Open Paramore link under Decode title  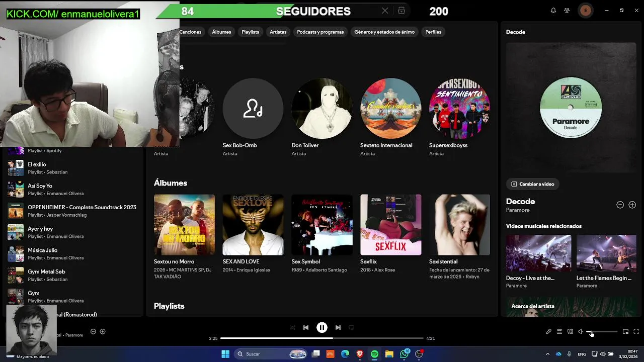pos(518,210)
